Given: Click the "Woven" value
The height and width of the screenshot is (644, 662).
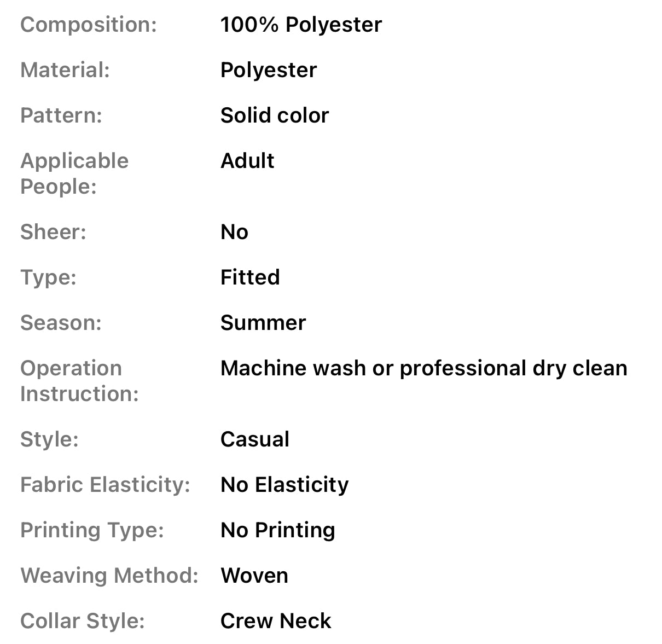Looking at the screenshot, I should 254,576.
